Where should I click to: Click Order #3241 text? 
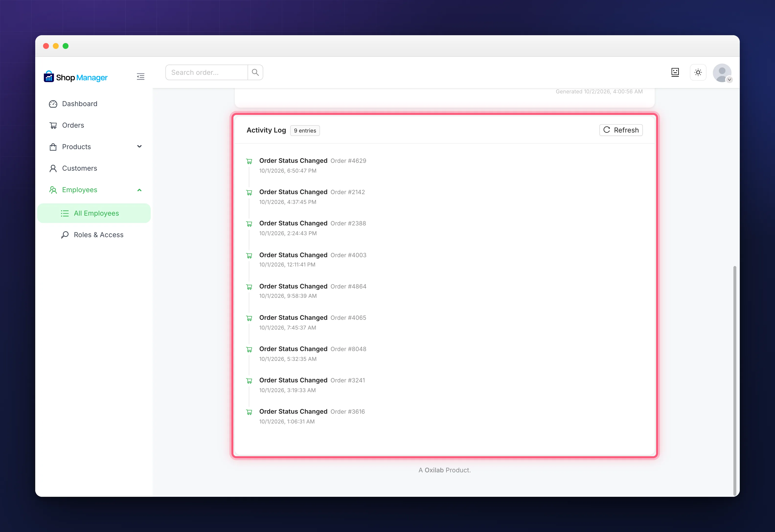point(347,380)
